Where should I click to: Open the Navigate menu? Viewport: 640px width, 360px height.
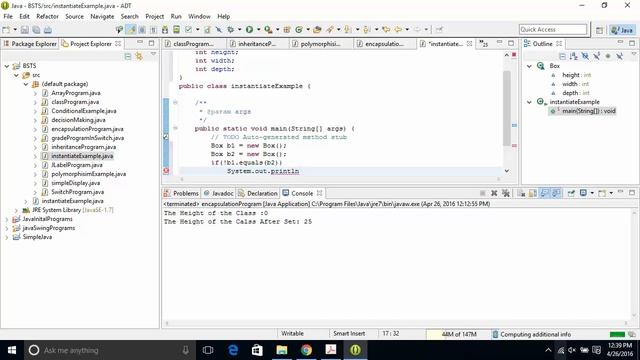102,16
